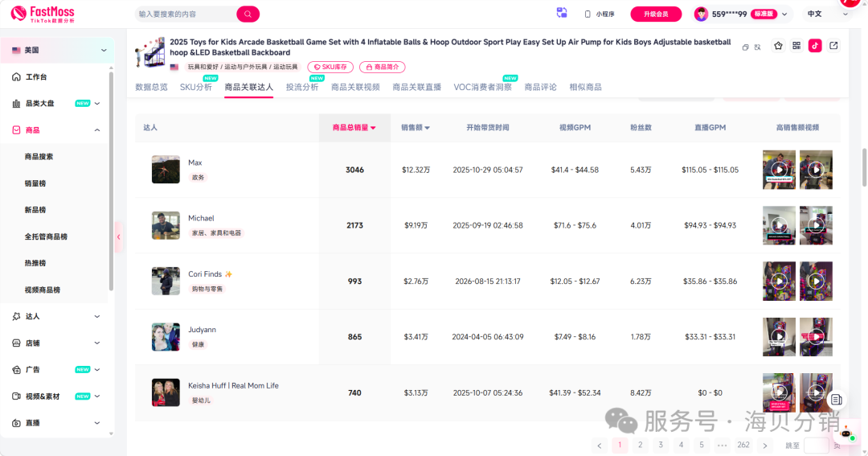The width and height of the screenshot is (868, 456).
Task: Click the 品类大盘 chart icon
Action: [x=16, y=104]
